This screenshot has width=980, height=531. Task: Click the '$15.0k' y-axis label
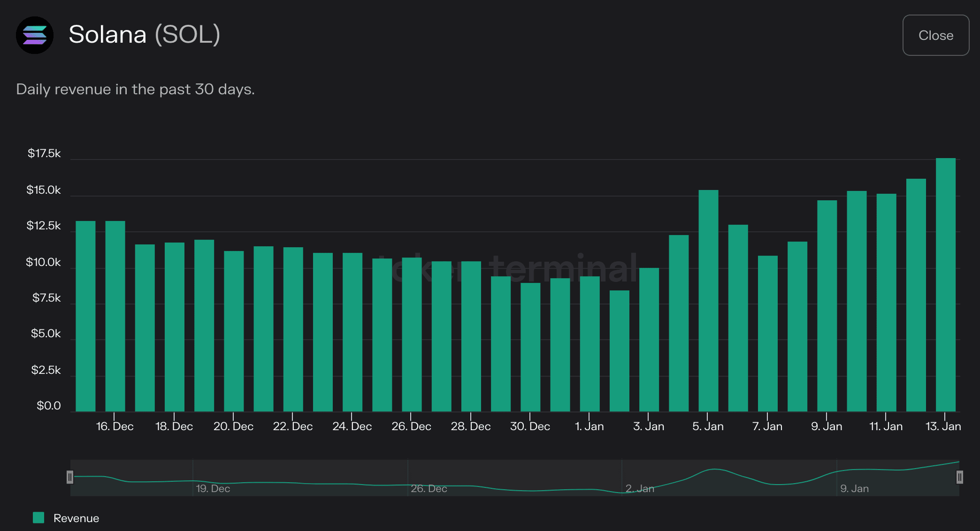44,190
